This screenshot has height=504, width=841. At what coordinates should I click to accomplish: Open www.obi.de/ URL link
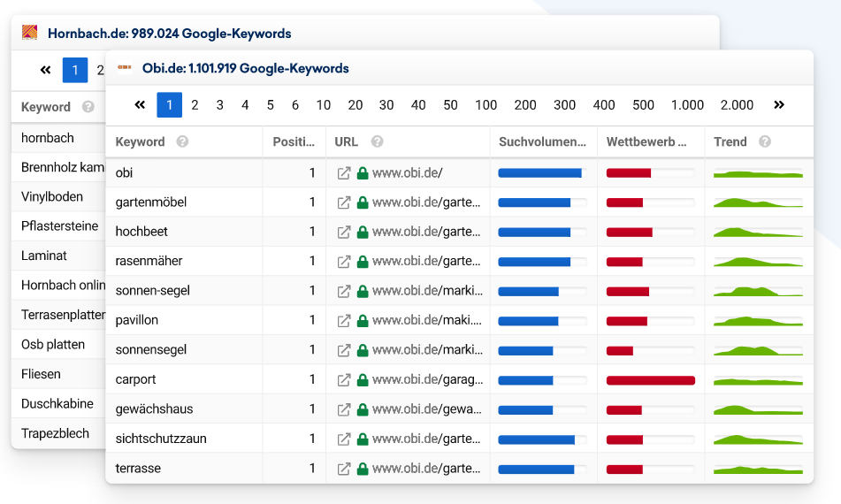pos(407,173)
